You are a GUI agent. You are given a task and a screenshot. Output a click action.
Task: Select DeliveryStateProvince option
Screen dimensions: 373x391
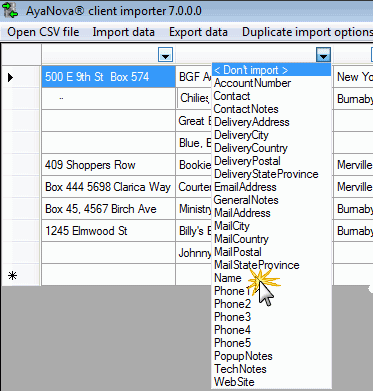271,174
